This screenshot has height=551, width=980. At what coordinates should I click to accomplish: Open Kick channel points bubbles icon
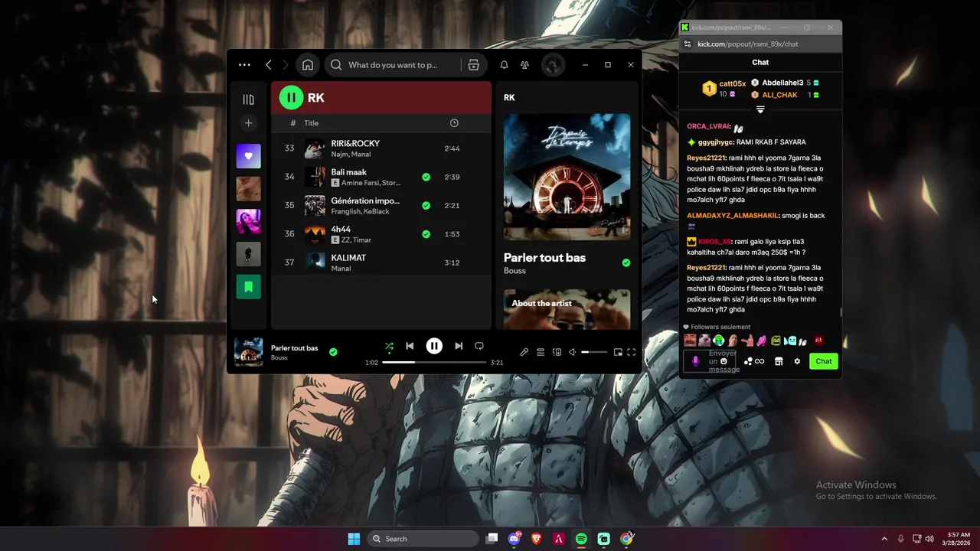748,361
